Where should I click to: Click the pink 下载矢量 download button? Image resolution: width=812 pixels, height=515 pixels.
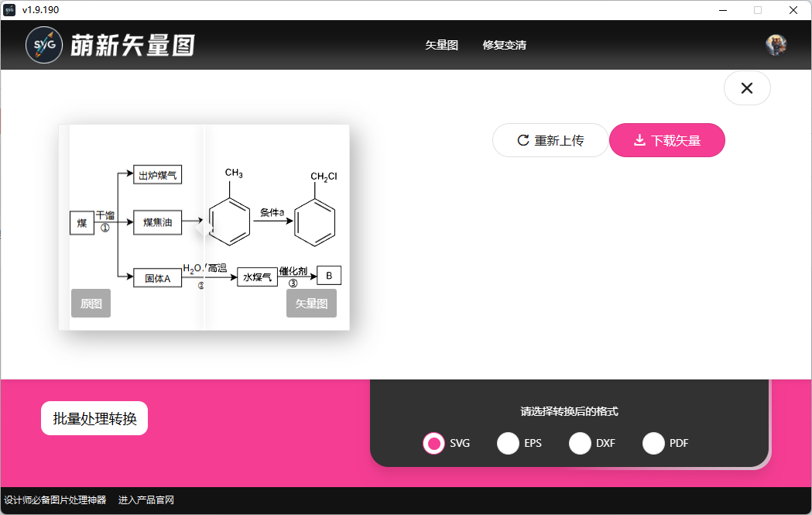[x=667, y=141]
